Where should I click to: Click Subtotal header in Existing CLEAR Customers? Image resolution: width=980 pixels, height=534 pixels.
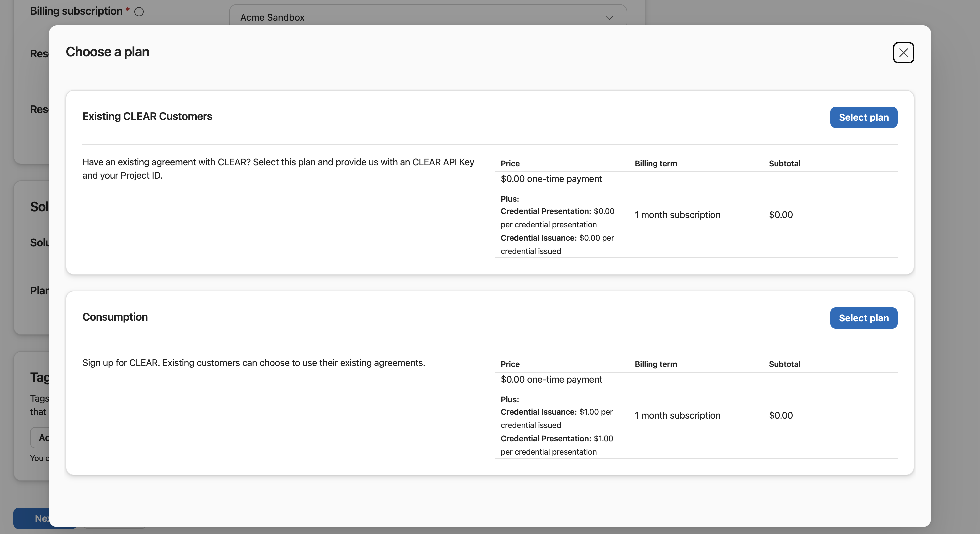tap(784, 163)
